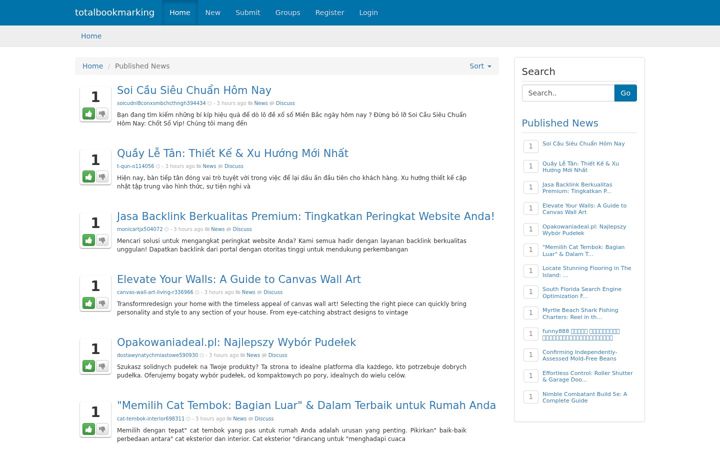720x450 pixels.
Task: Upvote 'Soi Cầu Siêu Chuẩn Hôm Nay' post
Action: pos(89,113)
